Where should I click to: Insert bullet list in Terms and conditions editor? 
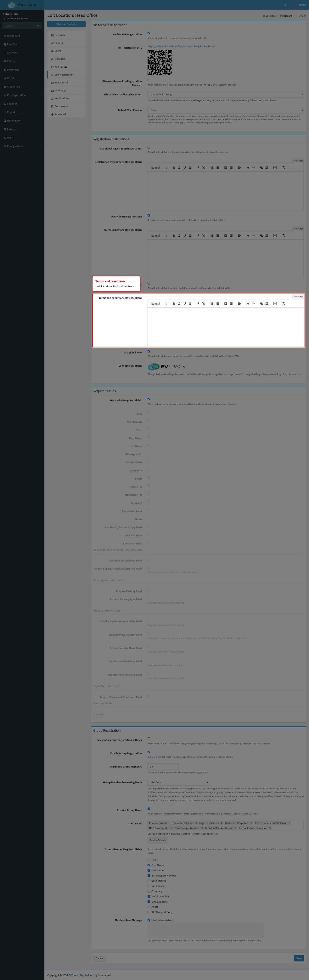click(217, 304)
